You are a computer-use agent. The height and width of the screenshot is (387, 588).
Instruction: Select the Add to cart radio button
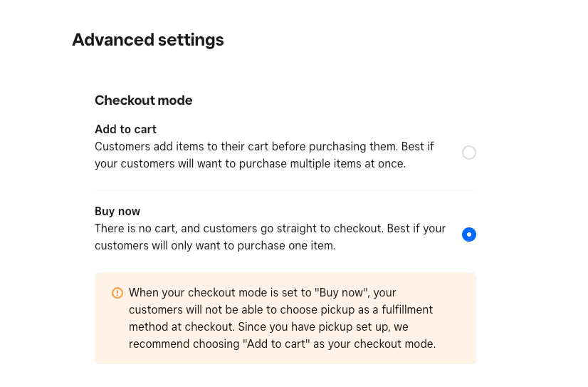[x=468, y=153]
